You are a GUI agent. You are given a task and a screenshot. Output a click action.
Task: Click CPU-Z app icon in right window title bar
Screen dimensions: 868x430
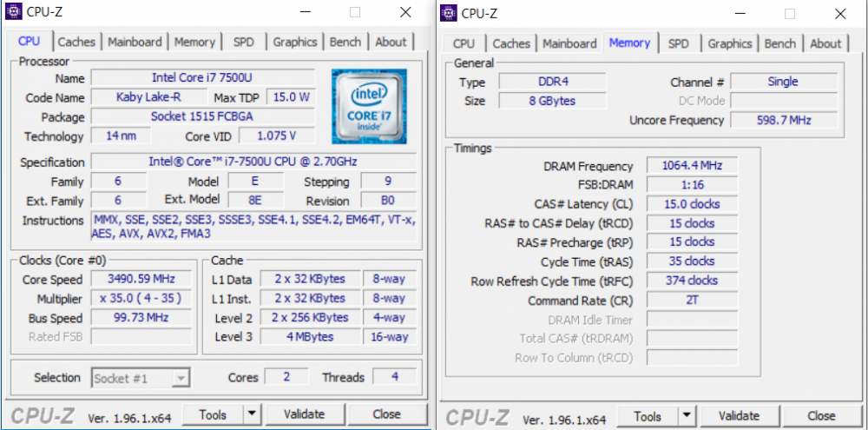pos(449,12)
